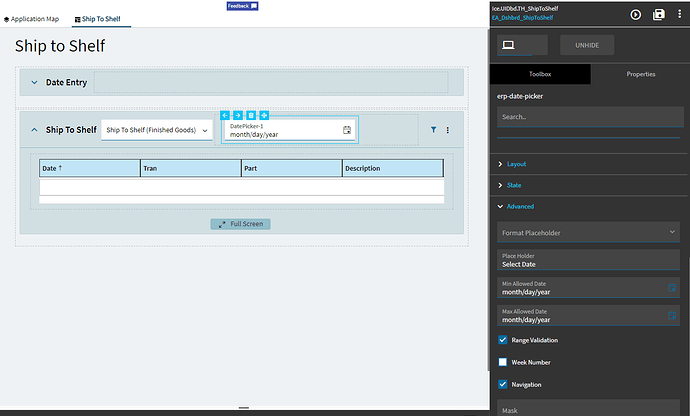Switch to the Properties tab
690x416 pixels.
[641, 74]
